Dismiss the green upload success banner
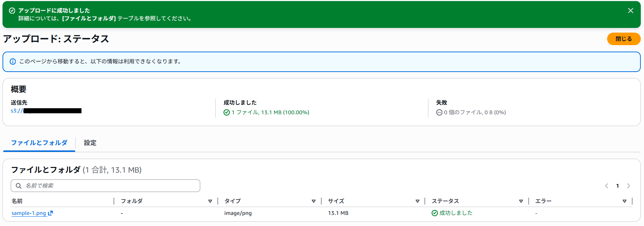Screen dimensions: 644x226 coord(630,11)
